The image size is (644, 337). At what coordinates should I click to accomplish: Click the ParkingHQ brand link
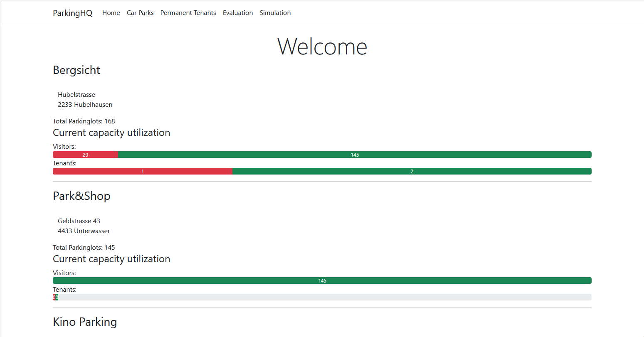click(x=72, y=13)
